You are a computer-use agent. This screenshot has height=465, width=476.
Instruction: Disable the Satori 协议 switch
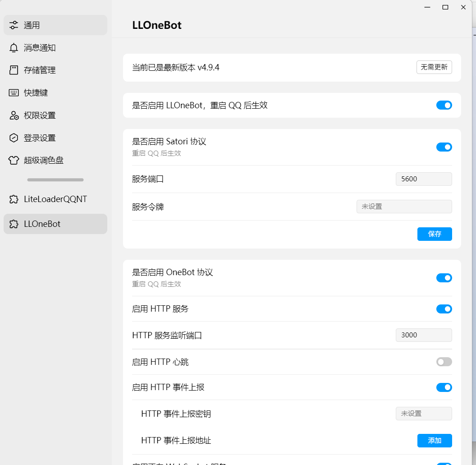[444, 147]
